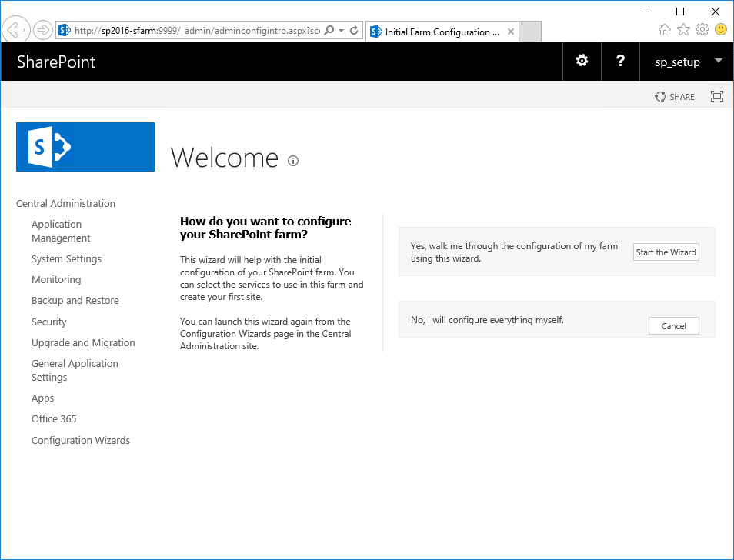Screen dimensions: 734x560
Task: Open the address bar dropdown arrow
Action: pyautogui.click(x=342, y=31)
